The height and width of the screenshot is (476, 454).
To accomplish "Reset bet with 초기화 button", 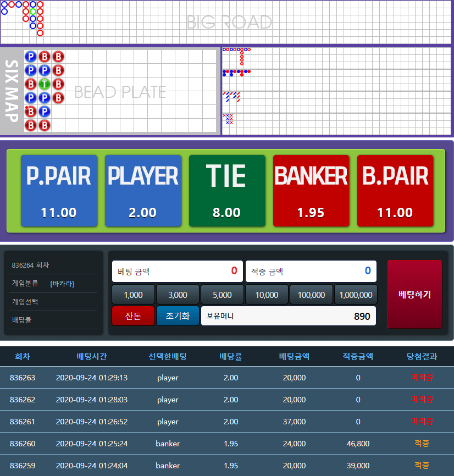I will [x=178, y=316].
